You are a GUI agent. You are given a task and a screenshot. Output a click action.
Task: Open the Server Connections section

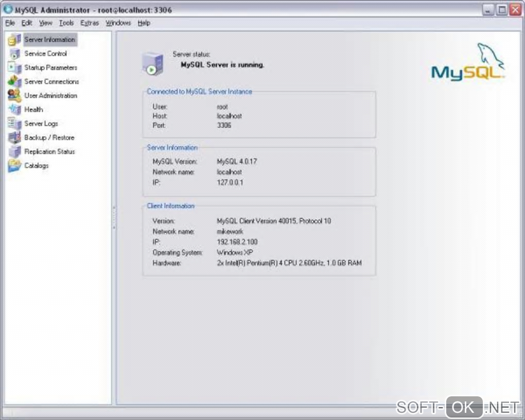51,81
